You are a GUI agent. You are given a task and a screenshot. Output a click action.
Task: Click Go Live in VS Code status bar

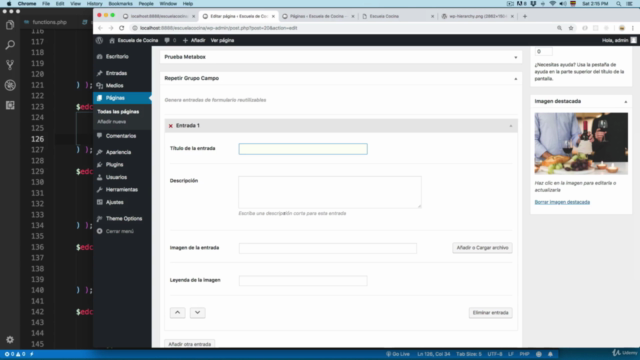pyautogui.click(x=398, y=354)
